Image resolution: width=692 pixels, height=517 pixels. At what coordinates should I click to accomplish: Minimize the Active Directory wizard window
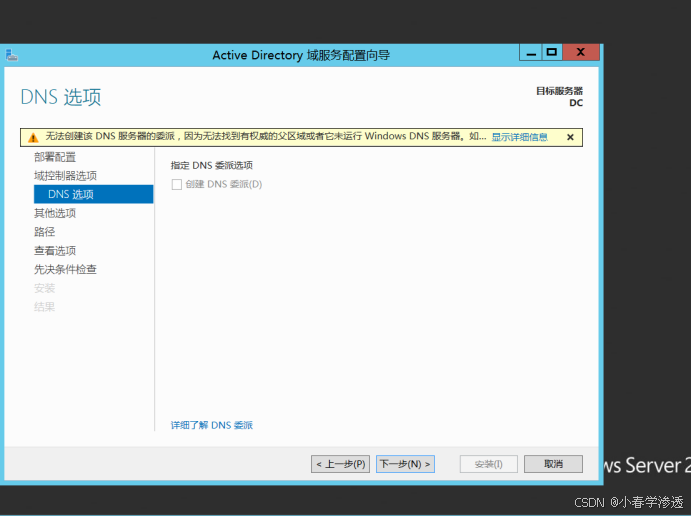pyautogui.click(x=530, y=53)
